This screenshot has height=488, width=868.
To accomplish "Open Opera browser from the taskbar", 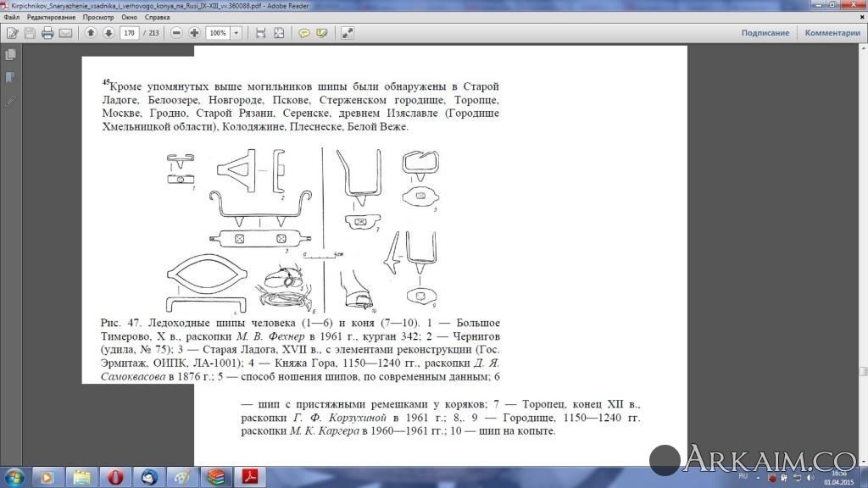I will (x=114, y=476).
